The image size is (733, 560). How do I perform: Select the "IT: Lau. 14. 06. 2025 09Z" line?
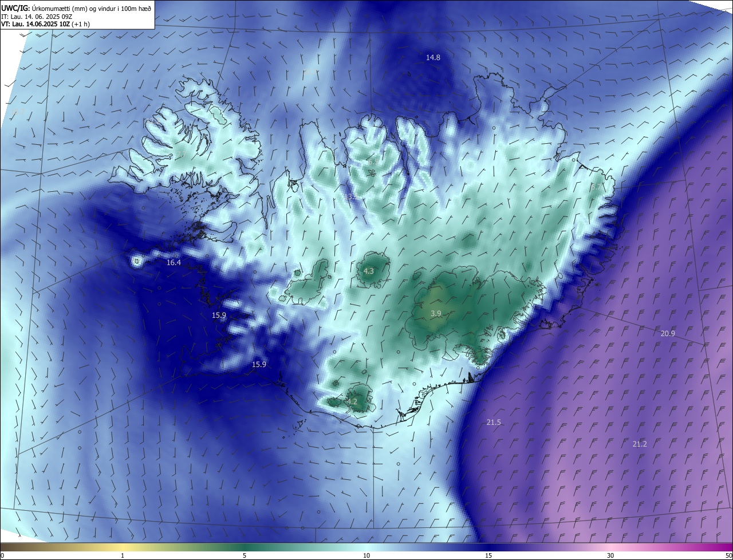coord(36,17)
